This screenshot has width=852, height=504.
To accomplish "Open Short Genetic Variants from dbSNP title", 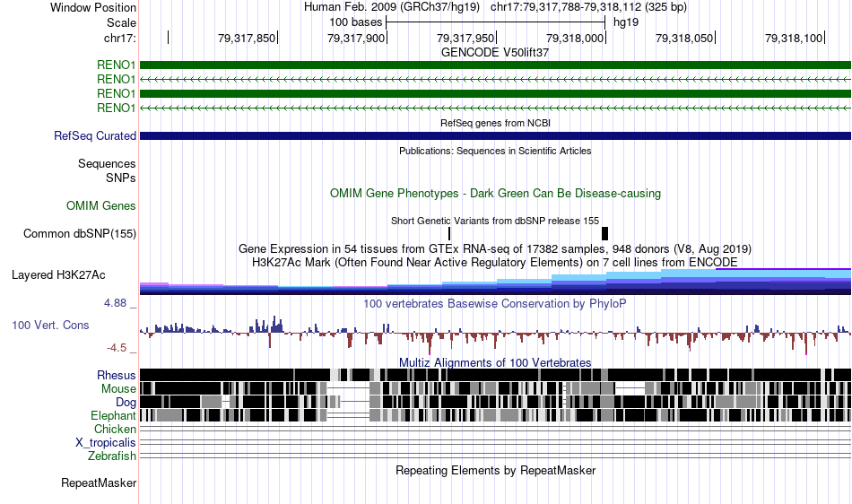I will tap(495, 221).
